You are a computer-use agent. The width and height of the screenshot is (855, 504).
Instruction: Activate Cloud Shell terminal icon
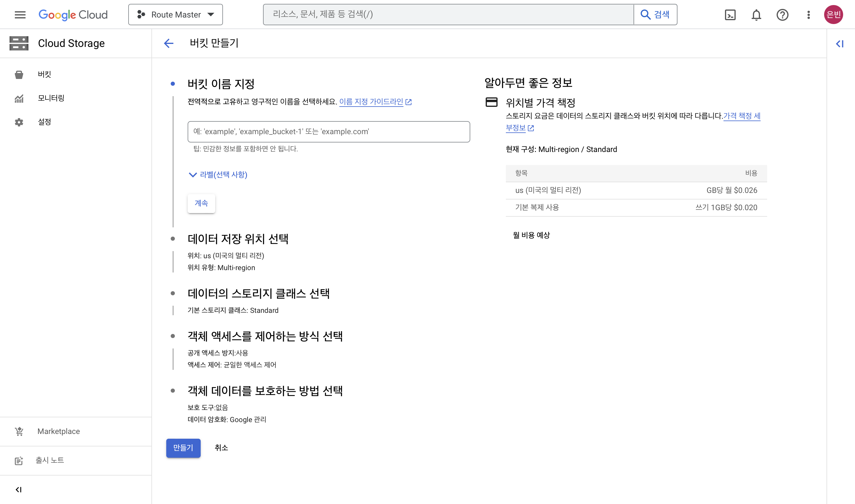coord(730,15)
